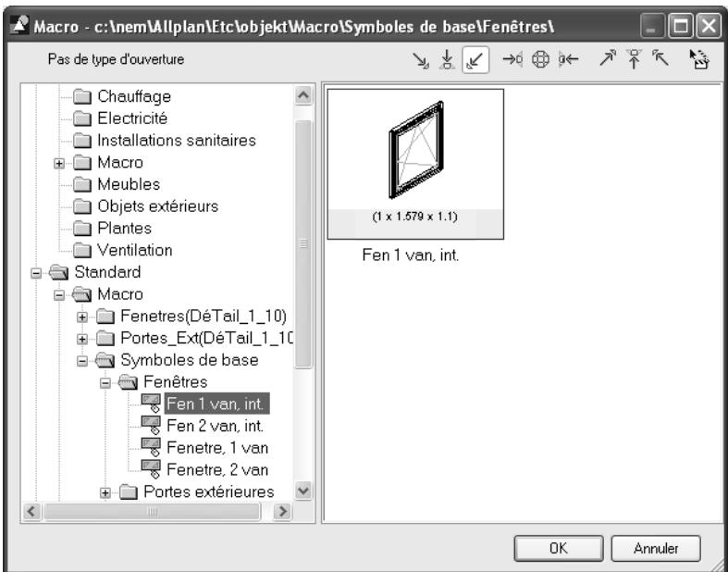The image size is (728, 572).
Task: Select the downward arrow rear view icon
Action: [447, 60]
